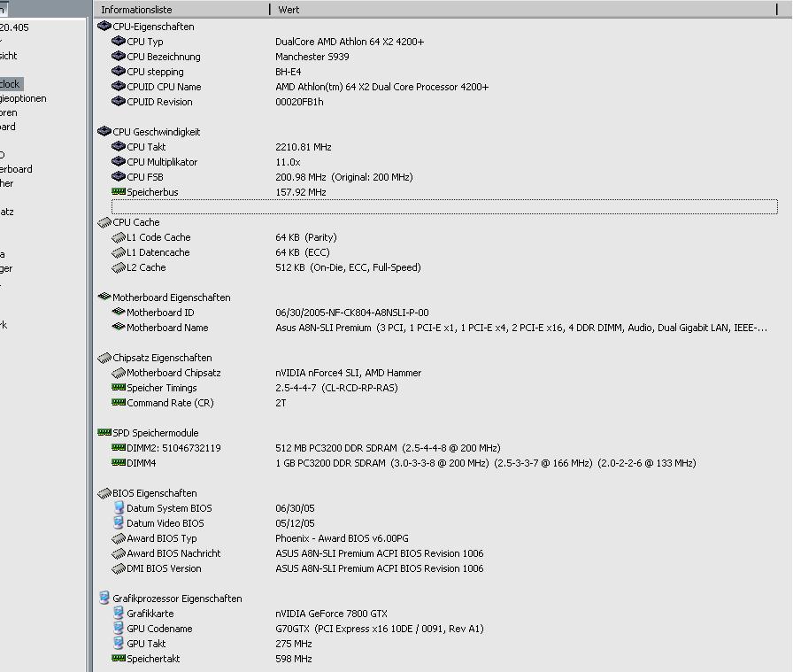This screenshot has height=672, width=793.
Task: Click the '11.0x' multiplier value
Action: click(x=288, y=162)
